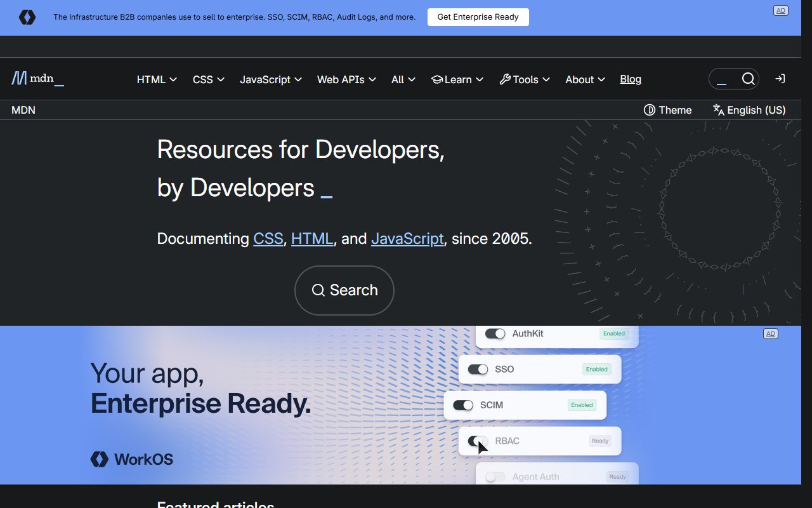Toggle the AuthKit switch in the ad
Image resolution: width=812 pixels, height=508 pixels.
pos(495,333)
